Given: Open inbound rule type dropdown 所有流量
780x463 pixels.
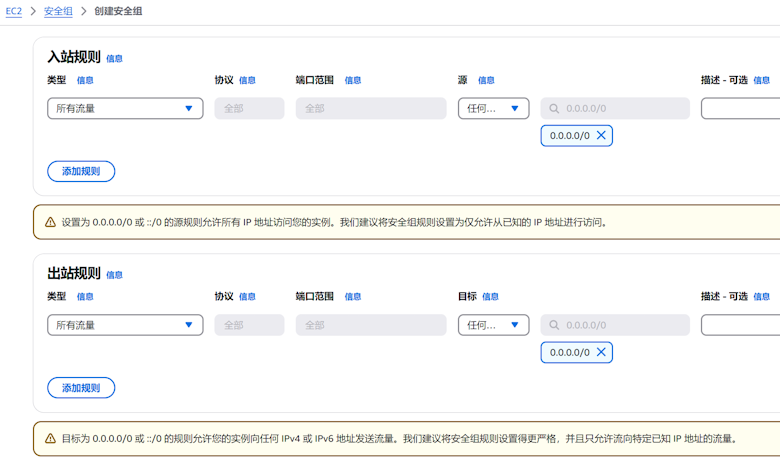Looking at the screenshot, I should point(125,109).
